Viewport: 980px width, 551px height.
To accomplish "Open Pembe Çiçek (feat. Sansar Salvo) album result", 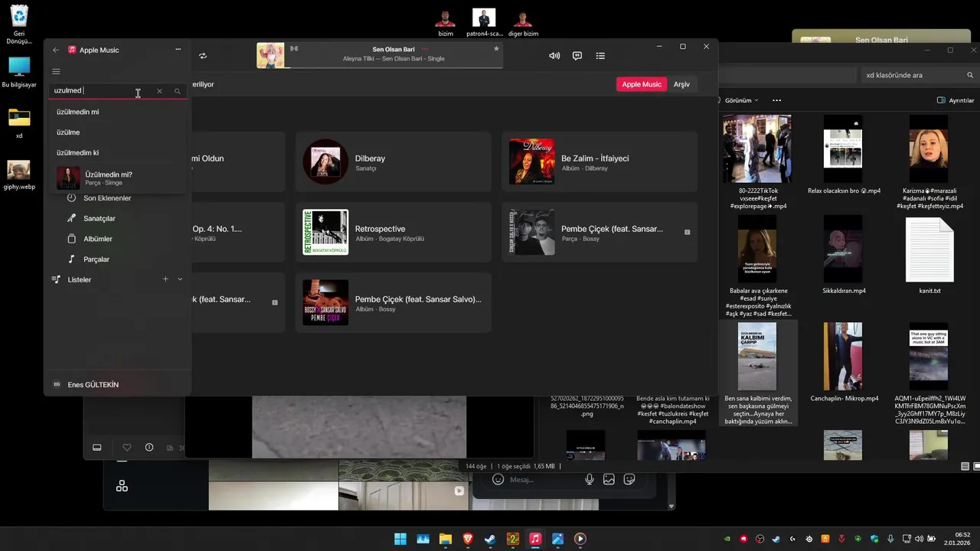I will pos(394,302).
